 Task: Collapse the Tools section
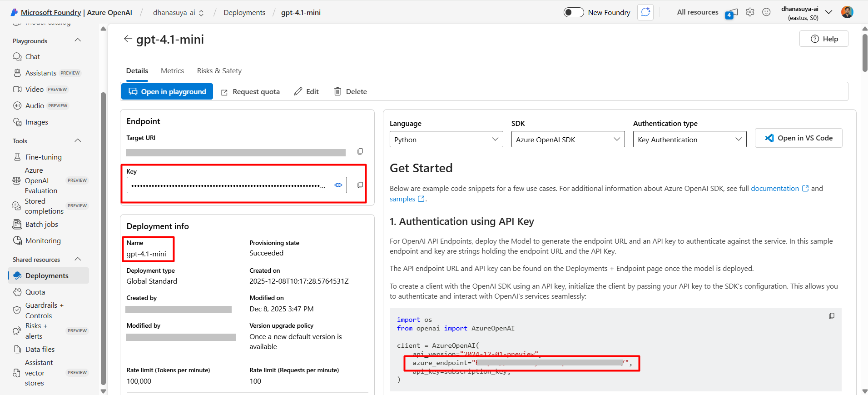pyautogui.click(x=78, y=140)
